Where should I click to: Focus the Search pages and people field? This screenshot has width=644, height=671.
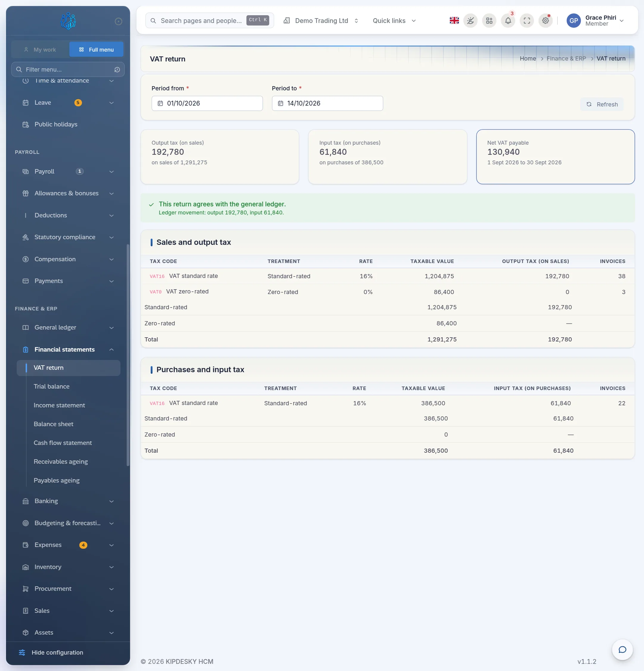pyautogui.click(x=209, y=21)
